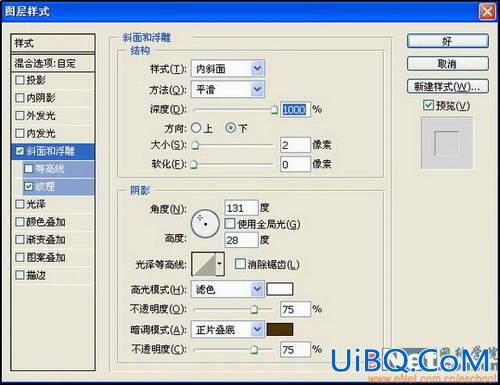Select 混合选项:自定 in left list
Viewport: 500px width, 385px height.
53,63
